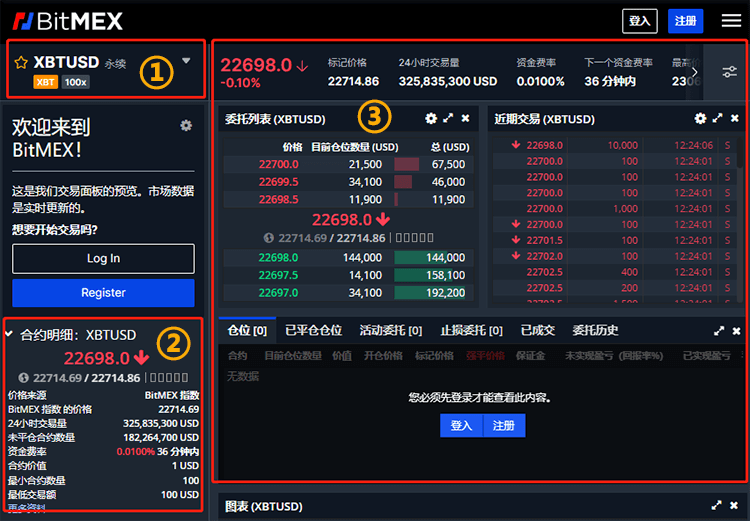The image size is (750, 521).
Task: Click bid price 22698.0 in order book
Action: point(278,258)
